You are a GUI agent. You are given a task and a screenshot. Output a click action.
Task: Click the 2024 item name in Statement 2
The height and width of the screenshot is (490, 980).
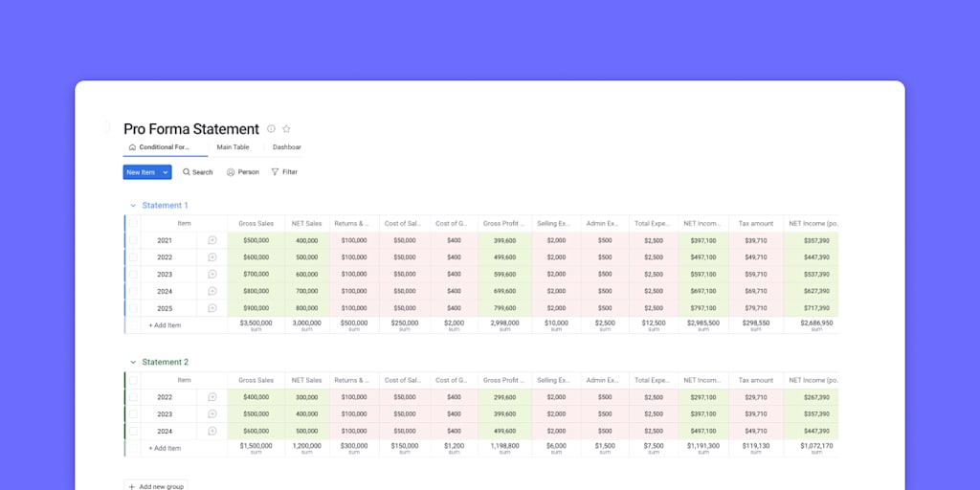[165, 432]
